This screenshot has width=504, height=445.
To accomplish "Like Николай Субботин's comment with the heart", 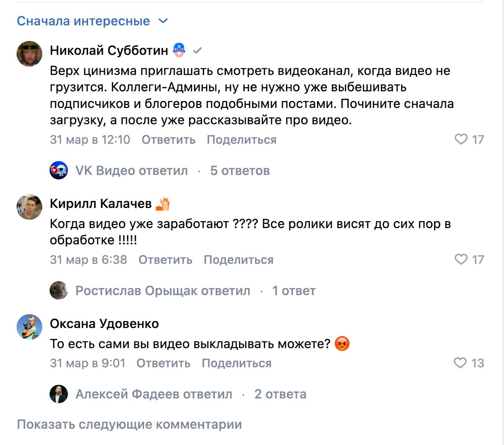I will 461,139.
